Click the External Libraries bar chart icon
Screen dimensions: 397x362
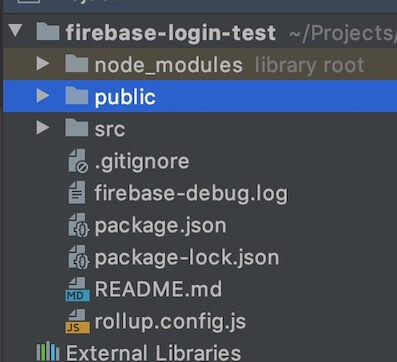pyautogui.click(x=48, y=351)
